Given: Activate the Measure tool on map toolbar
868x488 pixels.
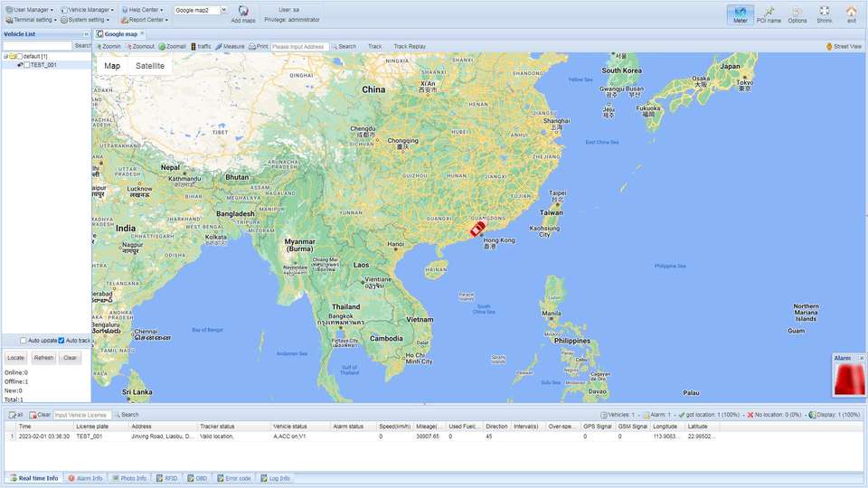Looking at the screenshot, I should [230, 46].
